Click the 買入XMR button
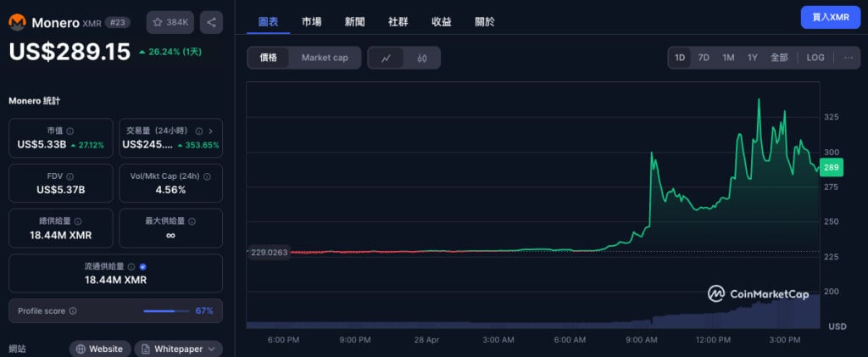The width and height of the screenshot is (868, 357). click(x=829, y=17)
